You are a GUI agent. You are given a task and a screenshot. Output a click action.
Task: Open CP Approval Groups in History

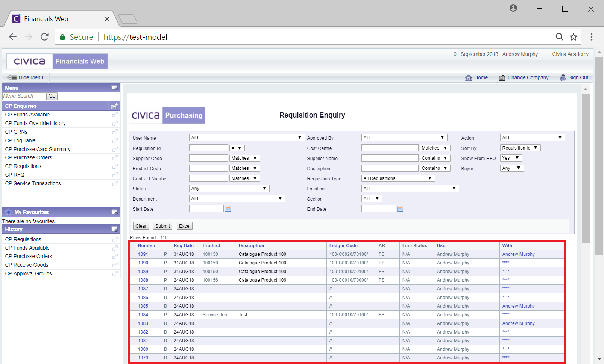29,273
